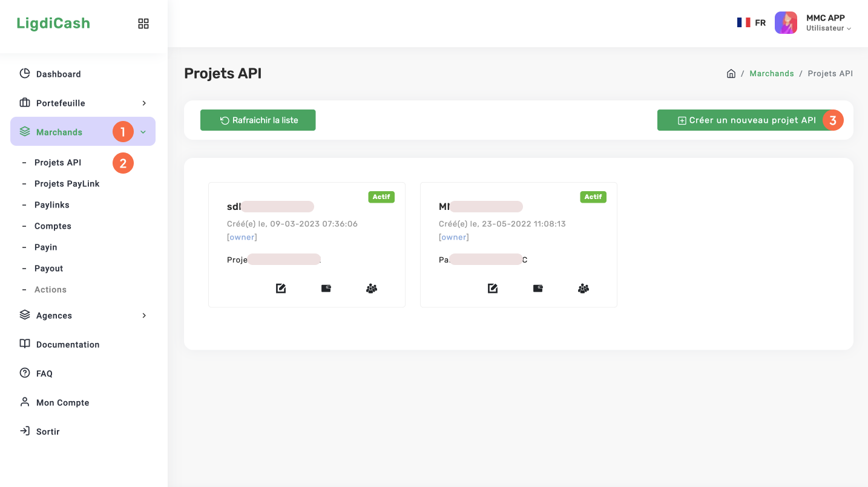Select the edit icon on the sdl project card
Image resolution: width=868 pixels, height=487 pixels.
click(x=280, y=288)
